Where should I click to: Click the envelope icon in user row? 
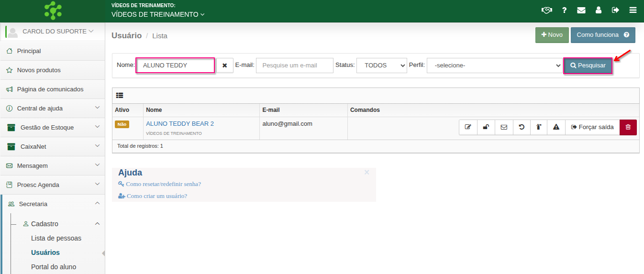pos(504,127)
